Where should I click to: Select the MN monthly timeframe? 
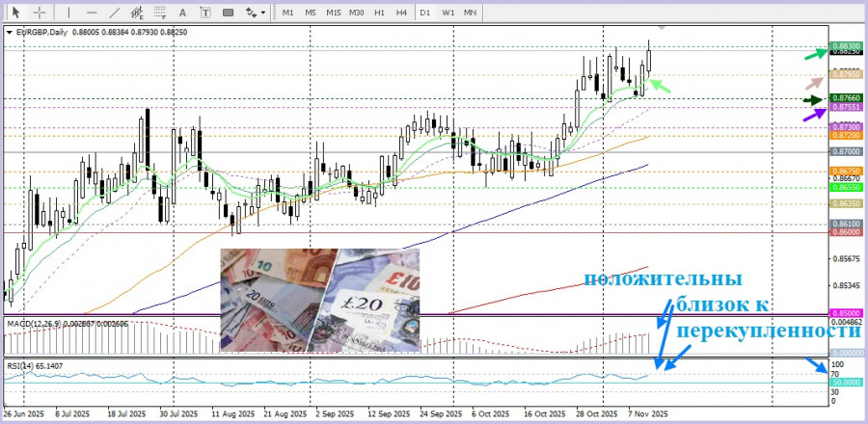point(470,13)
